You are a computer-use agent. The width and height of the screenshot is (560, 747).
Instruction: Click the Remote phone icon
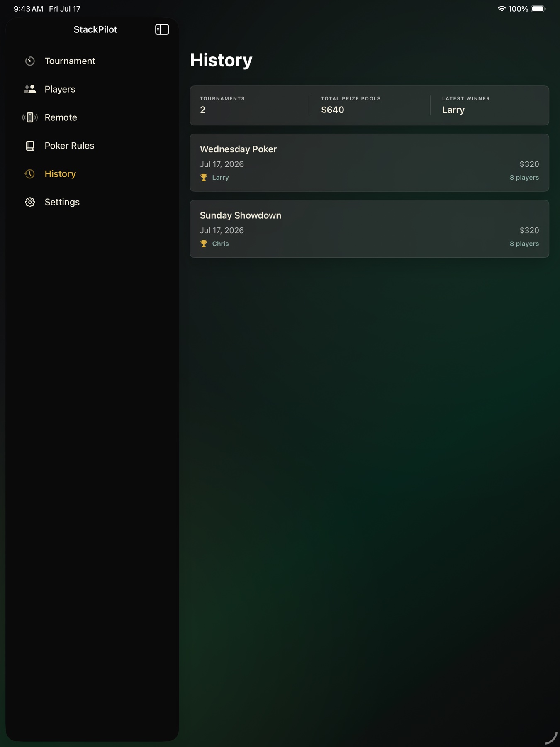[30, 117]
